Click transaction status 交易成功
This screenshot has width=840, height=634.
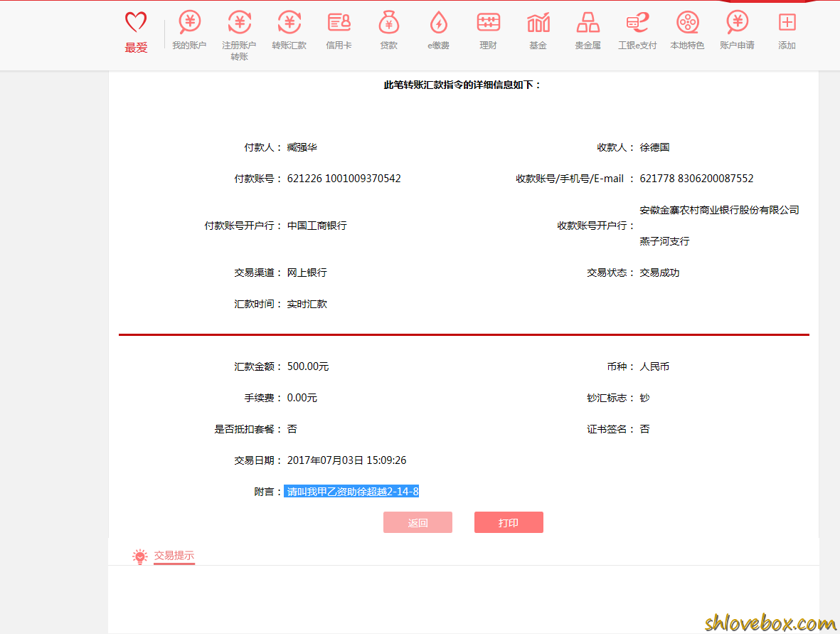[659, 273]
